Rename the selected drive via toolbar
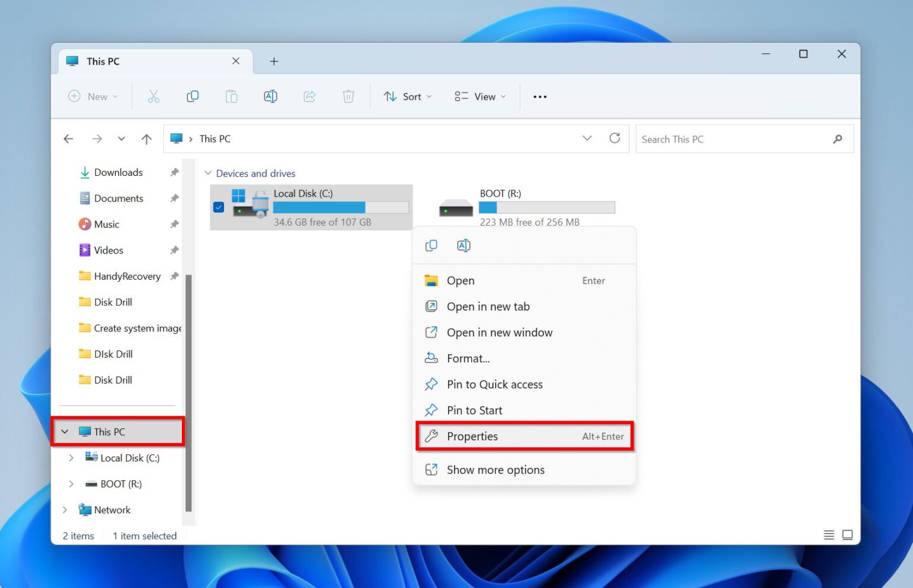 tap(270, 96)
